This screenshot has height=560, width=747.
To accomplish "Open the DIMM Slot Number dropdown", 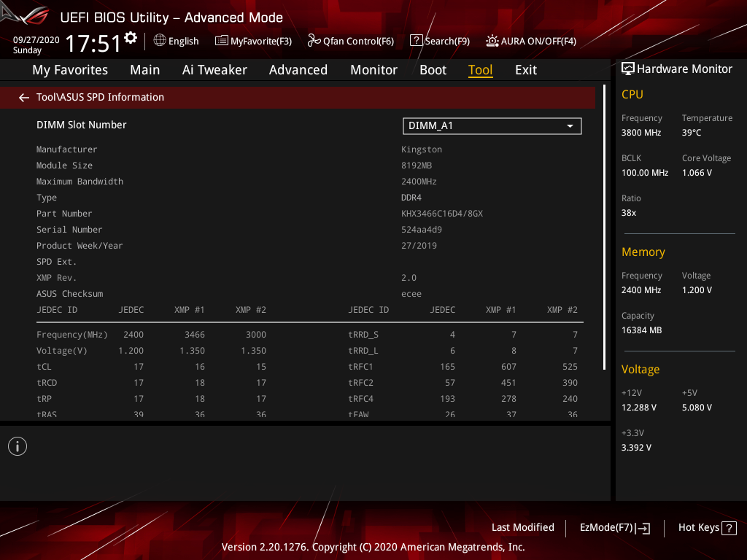I will coord(492,126).
